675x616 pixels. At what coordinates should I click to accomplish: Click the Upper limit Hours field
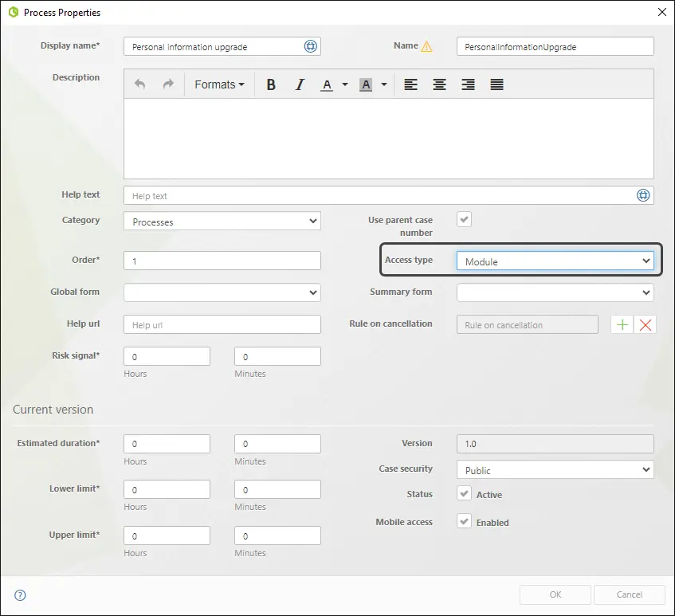click(167, 536)
